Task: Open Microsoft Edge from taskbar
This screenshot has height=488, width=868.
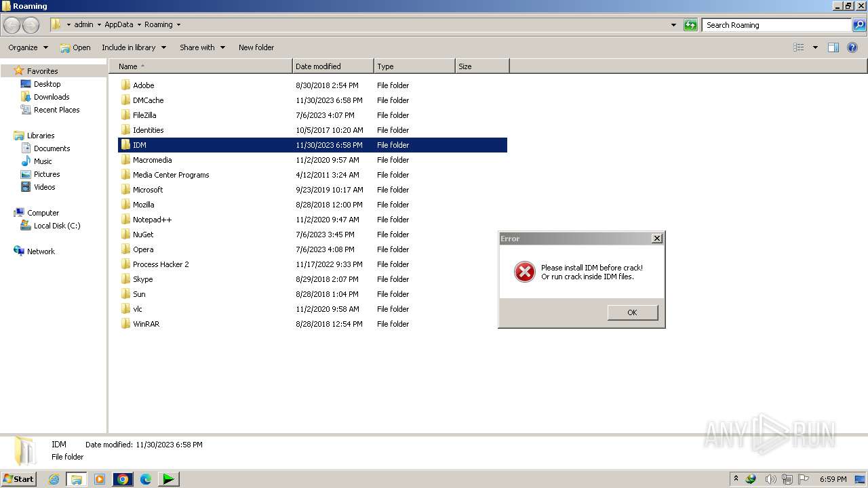Action: tap(146, 479)
